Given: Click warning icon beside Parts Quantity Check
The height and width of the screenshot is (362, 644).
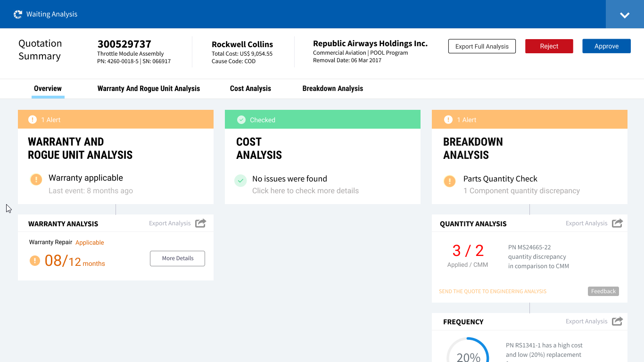Looking at the screenshot, I should coord(450,181).
